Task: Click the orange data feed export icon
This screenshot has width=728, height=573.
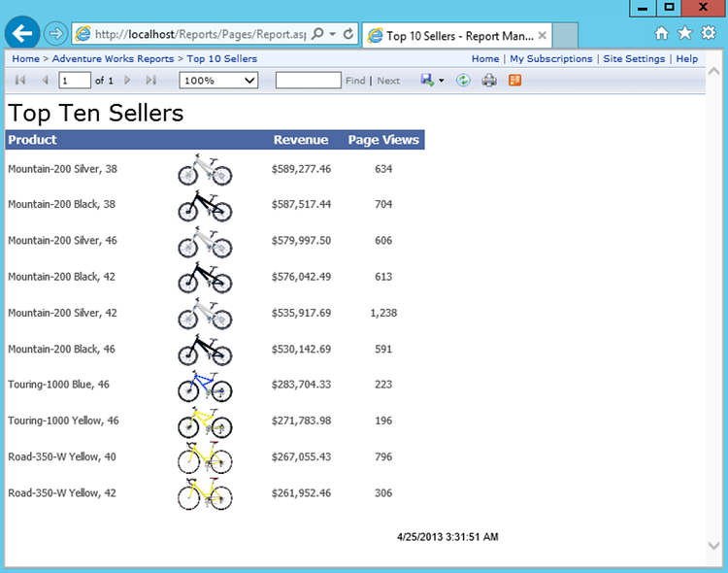Action: [x=514, y=80]
